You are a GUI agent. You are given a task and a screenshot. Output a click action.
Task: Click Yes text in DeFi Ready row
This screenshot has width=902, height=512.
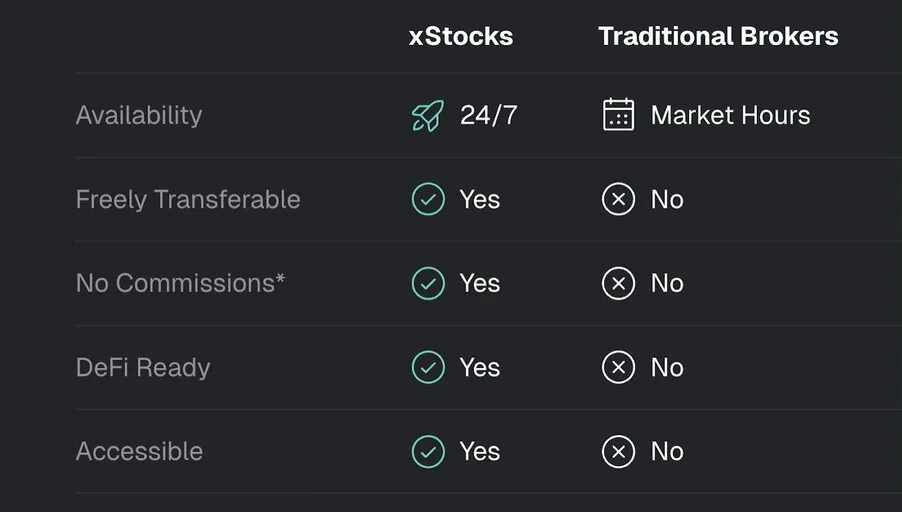click(x=480, y=367)
